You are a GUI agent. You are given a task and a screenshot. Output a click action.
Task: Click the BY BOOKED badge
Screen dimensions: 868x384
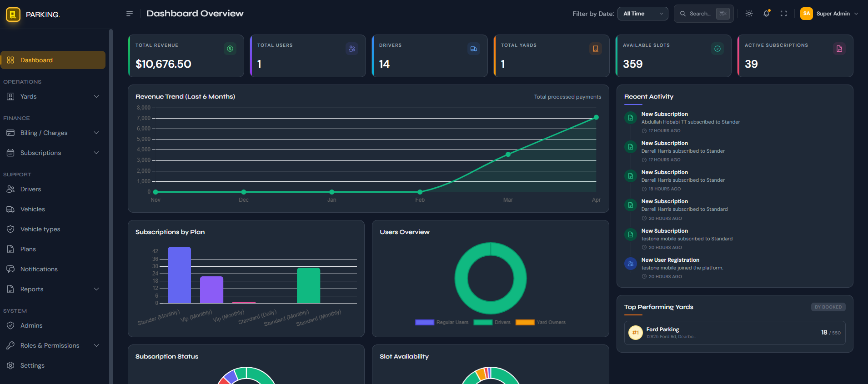coord(828,307)
